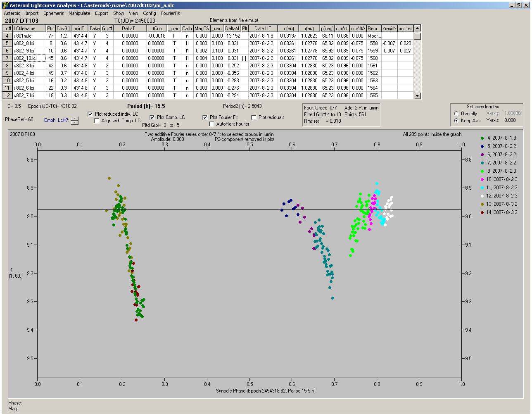
Task: Open the Show menu
Action: [119, 13]
